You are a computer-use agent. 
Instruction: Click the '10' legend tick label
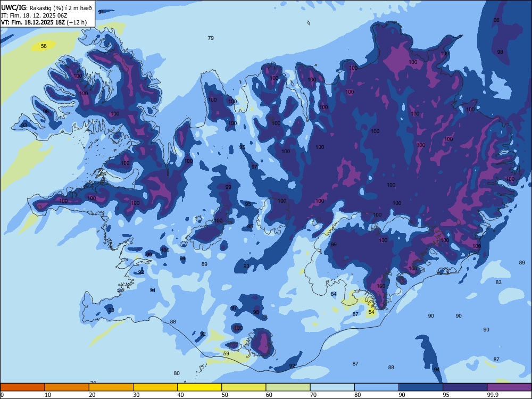click(48, 395)
